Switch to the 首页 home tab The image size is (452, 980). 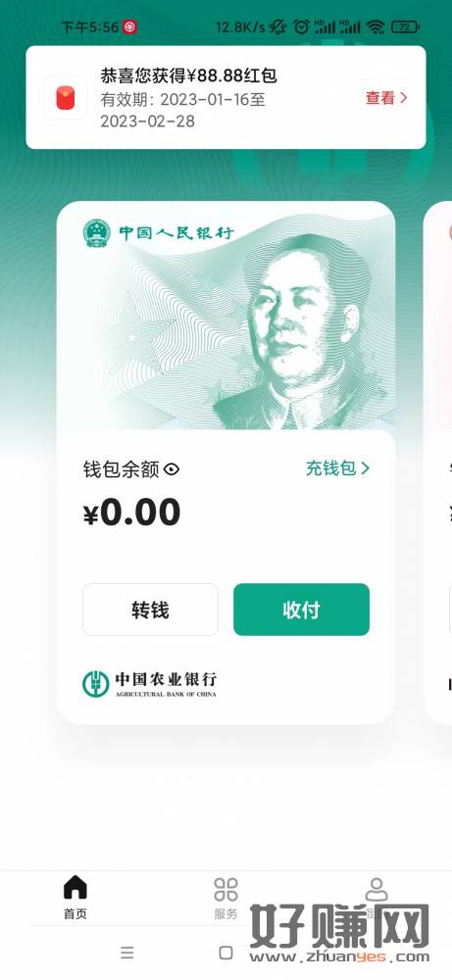[x=75, y=897]
